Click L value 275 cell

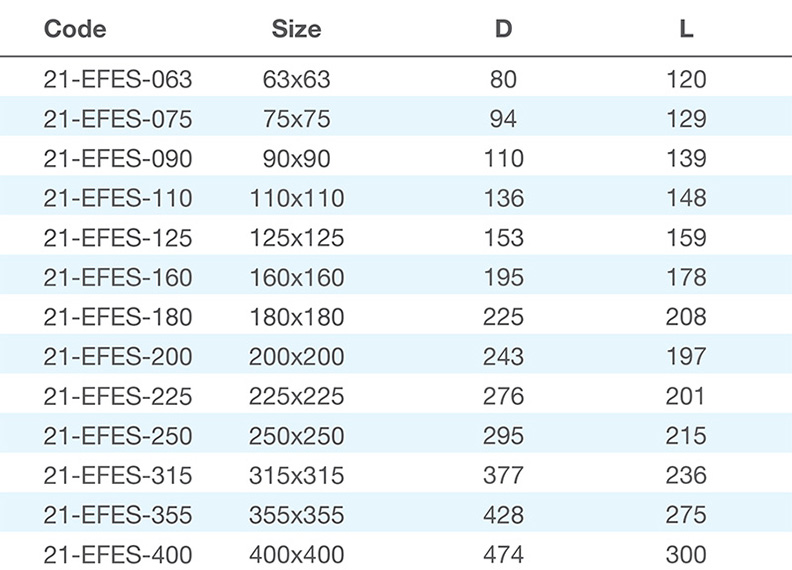[685, 515]
